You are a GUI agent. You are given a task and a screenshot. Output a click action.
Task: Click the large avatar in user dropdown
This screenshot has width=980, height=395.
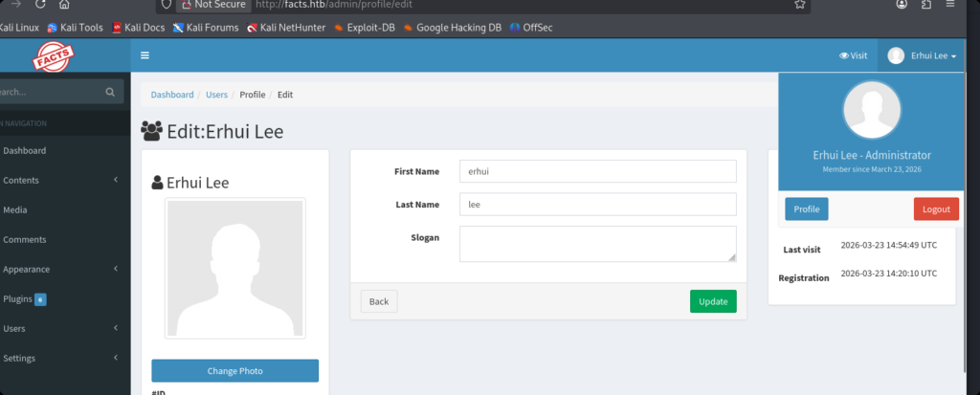point(871,109)
